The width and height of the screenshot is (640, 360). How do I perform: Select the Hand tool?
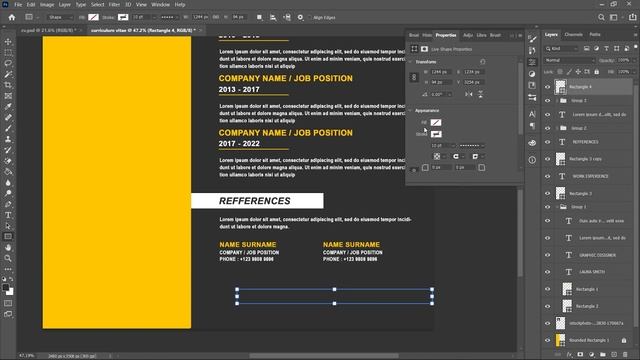(x=8, y=247)
